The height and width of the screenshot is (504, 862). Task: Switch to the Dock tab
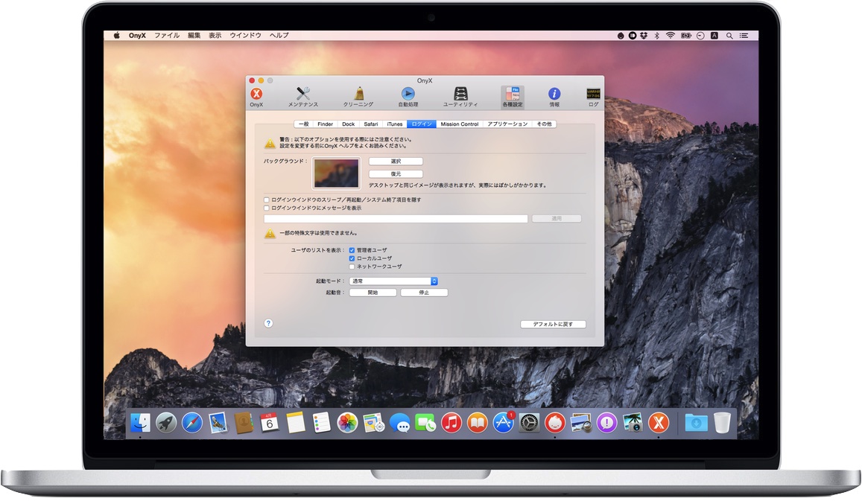tap(348, 124)
